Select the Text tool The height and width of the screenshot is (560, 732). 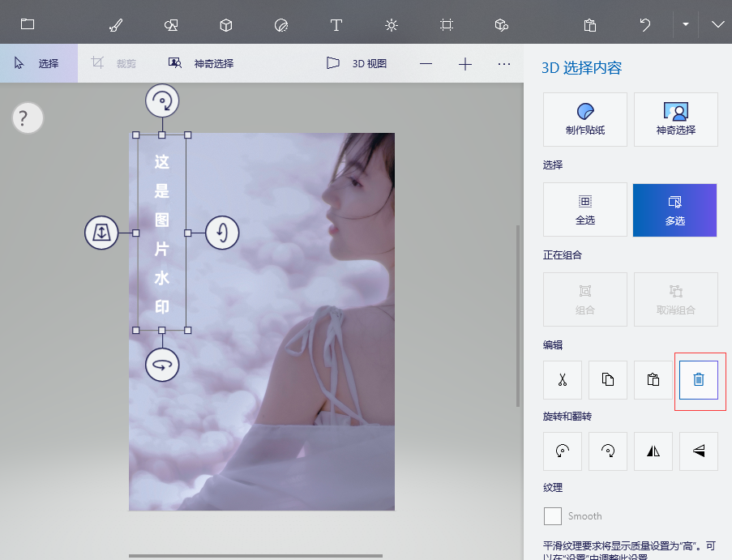click(336, 25)
